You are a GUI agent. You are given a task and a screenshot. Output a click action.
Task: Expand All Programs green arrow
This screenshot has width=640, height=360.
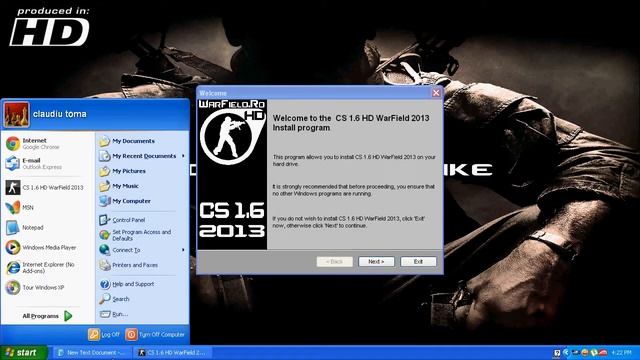coord(68,316)
